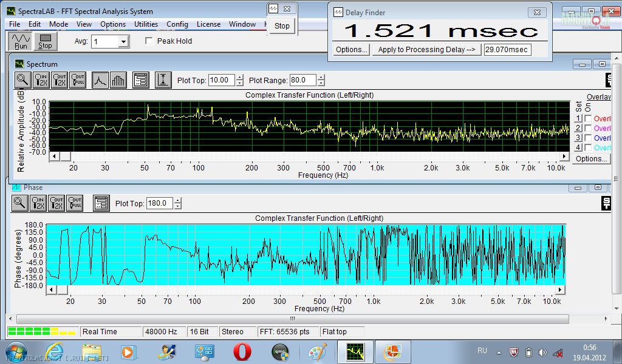Image resolution: width=622 pixels, height=364 pixels.
Task: Increase the Spectrum Plot Top value
Action: pos(239,77)
